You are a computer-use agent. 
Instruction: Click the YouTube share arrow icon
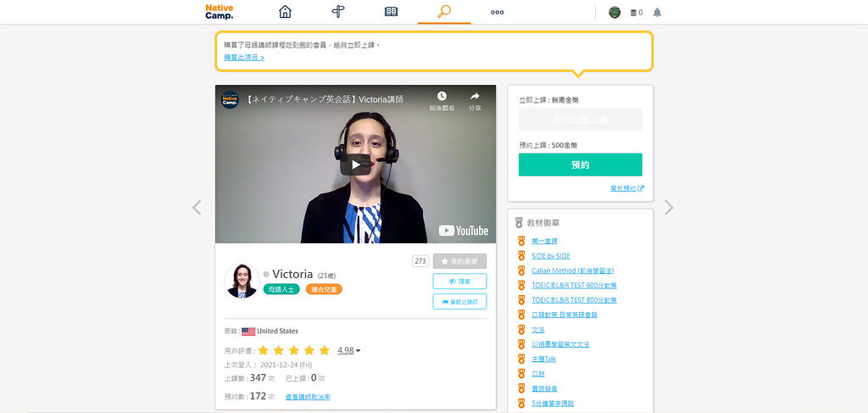(475, 97)
